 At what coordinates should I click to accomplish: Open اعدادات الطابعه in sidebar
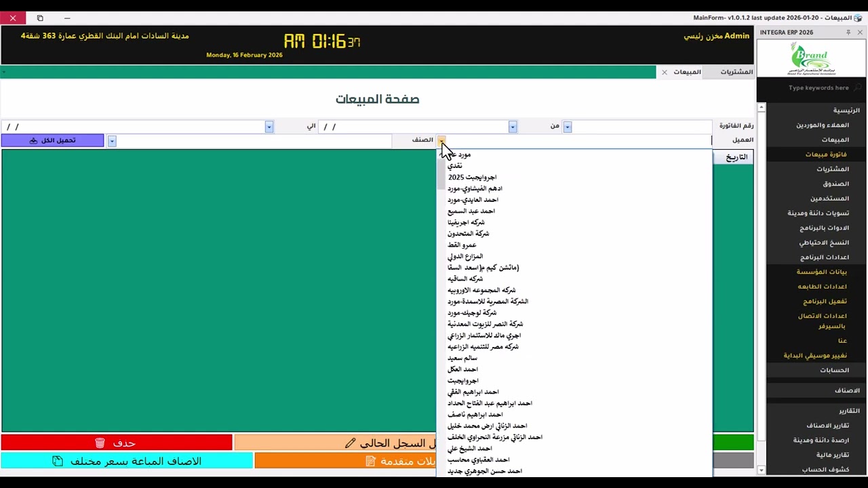tap(822, 287)
